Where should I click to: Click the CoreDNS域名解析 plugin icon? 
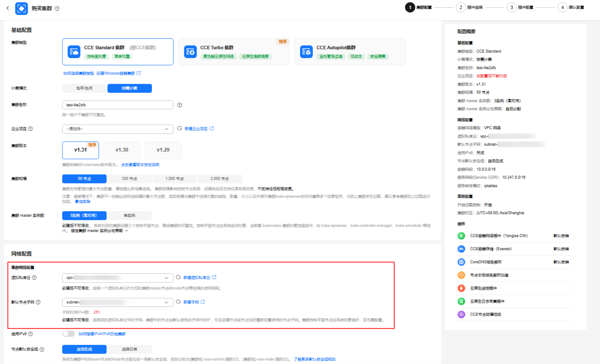pos(461,262)
